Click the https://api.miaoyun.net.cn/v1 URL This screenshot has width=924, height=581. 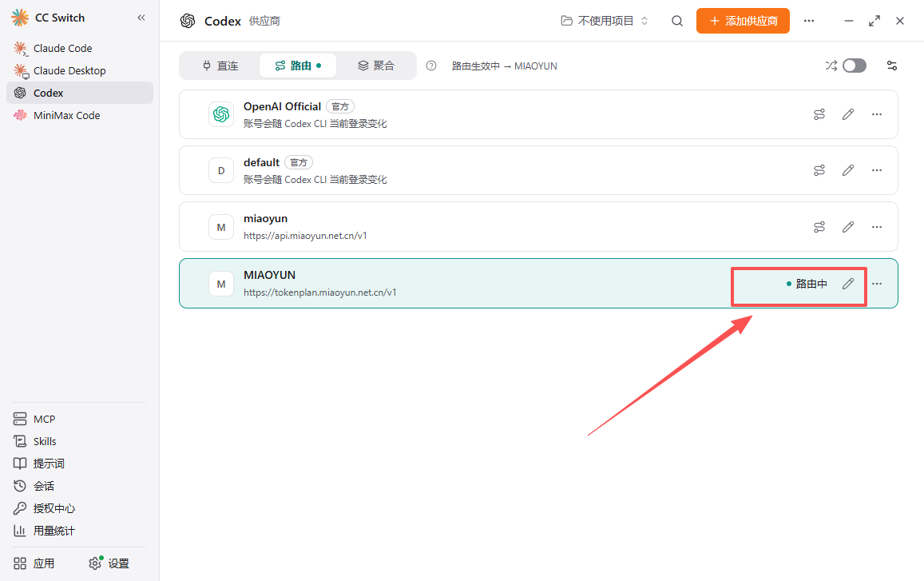coord(305,236)
